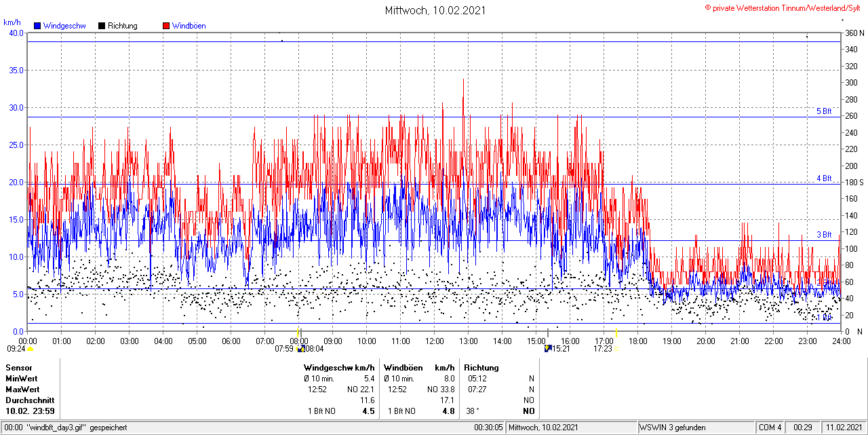
Task: Click the 17.1 average gust value
Action: [x=448, y=400]
